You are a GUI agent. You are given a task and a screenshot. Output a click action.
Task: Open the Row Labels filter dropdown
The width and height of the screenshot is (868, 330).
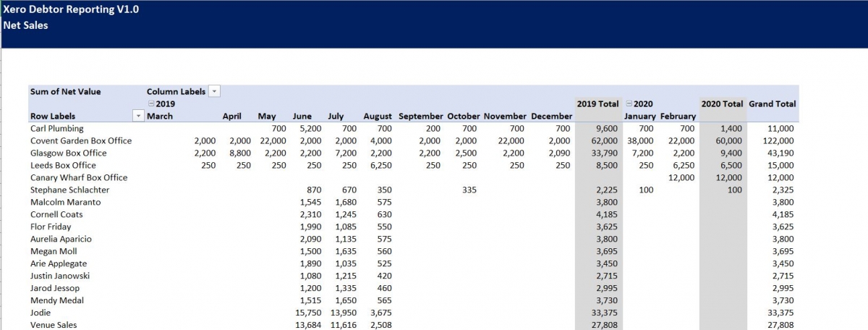click(138, 116)
